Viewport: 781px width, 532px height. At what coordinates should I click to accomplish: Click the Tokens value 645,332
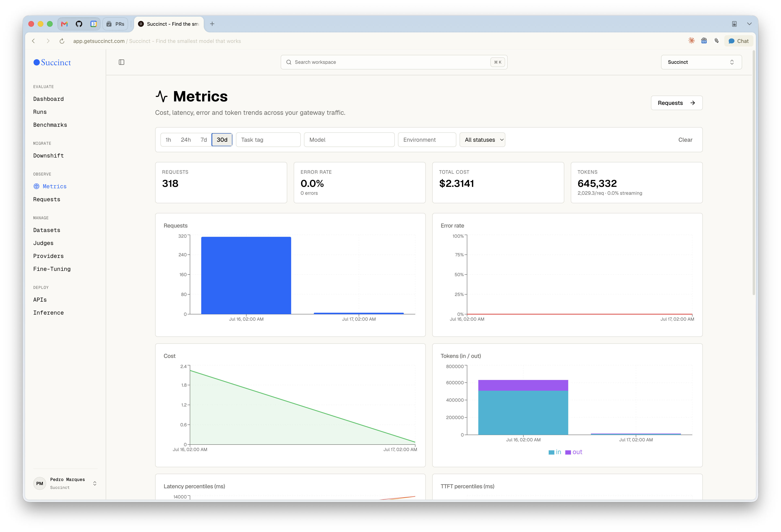597,183
